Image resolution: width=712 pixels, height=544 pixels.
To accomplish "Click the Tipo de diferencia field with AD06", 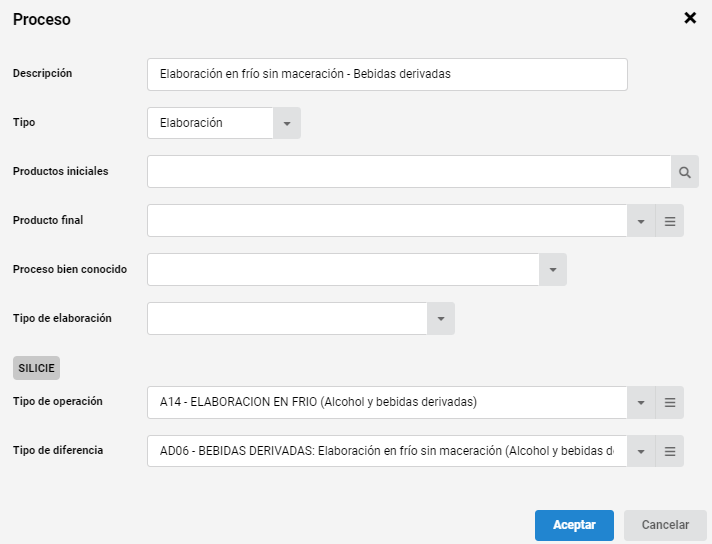I will [387, 451].
